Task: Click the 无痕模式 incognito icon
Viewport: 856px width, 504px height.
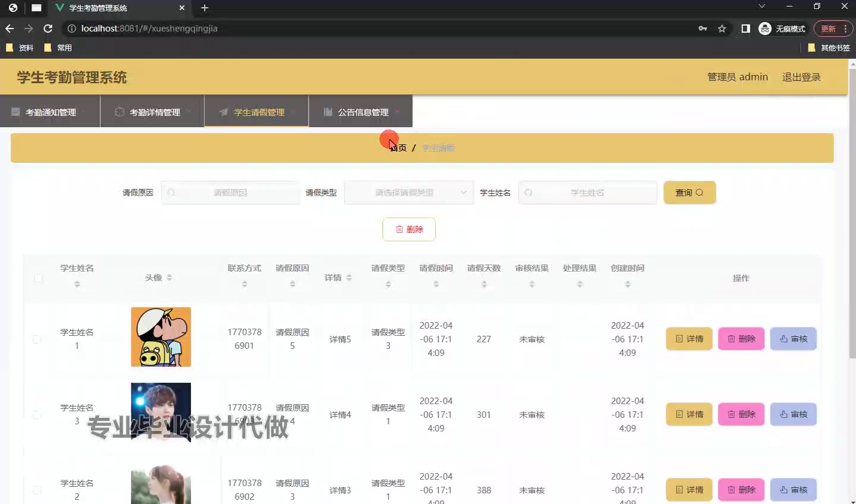Action: (765, 29)
